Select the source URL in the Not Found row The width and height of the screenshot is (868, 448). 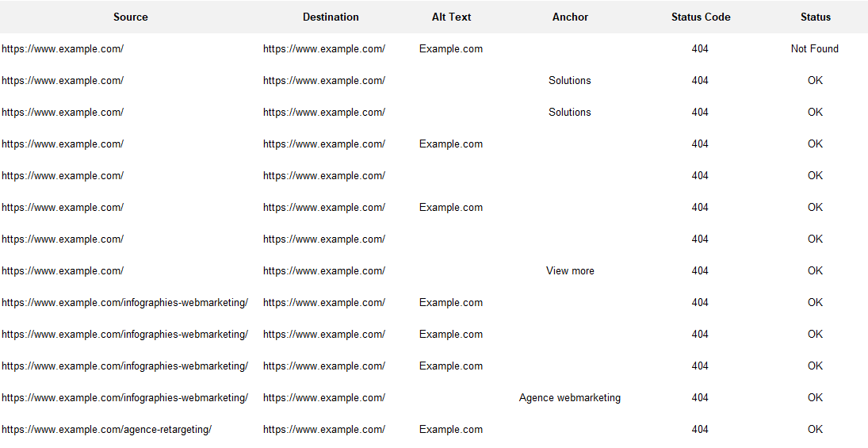[x=63, y=48]
